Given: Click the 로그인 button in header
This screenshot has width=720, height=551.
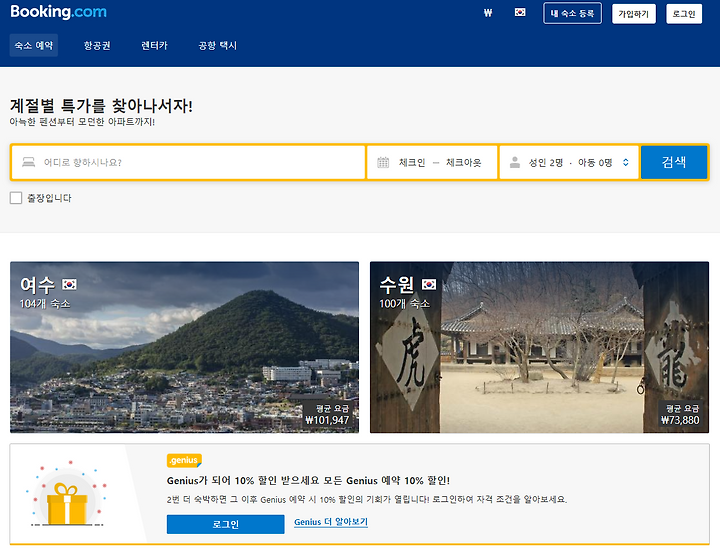Looking at the screenshot, I should (684, 14).
